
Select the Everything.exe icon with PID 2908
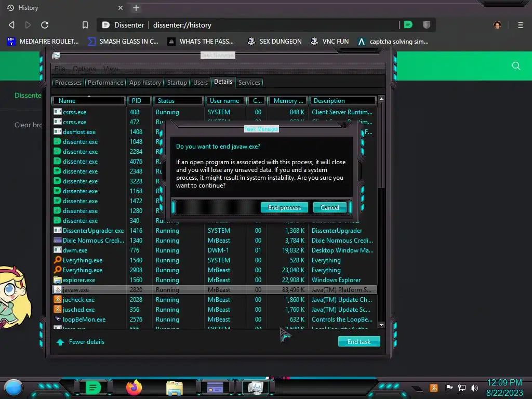58,270
